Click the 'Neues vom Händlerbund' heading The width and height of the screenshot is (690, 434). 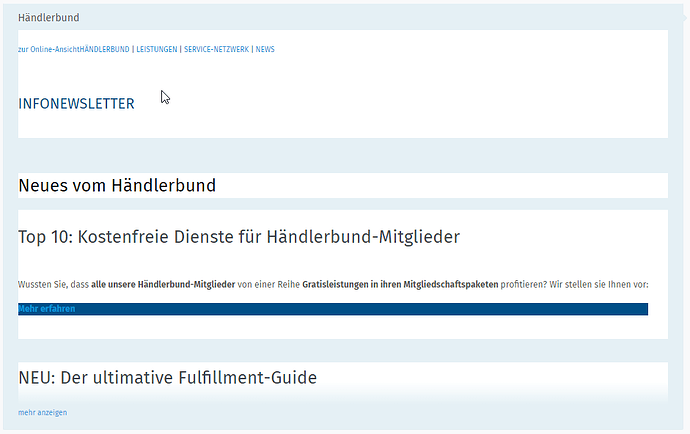pos(117,185)
